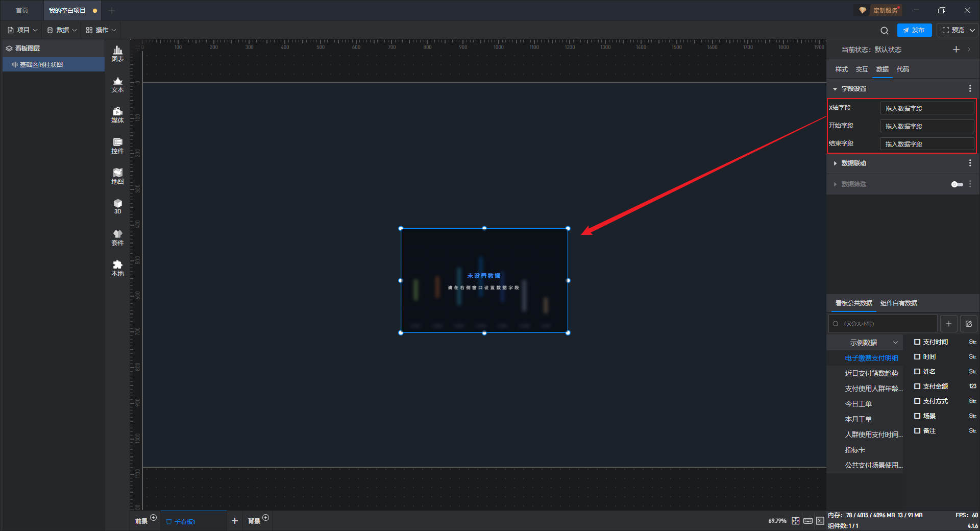
Task: Open the 数据筛选 more-options menu
Action: tap(970, 184)
